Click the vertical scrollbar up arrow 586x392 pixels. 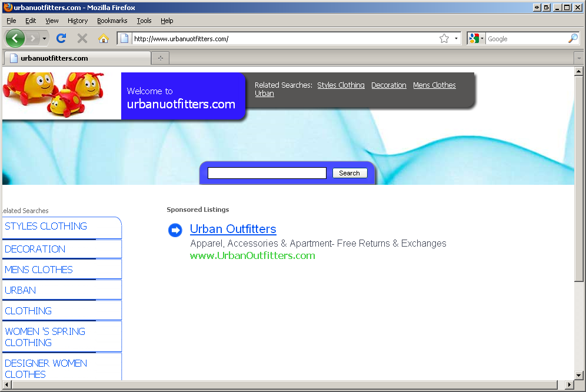point(578,71)
